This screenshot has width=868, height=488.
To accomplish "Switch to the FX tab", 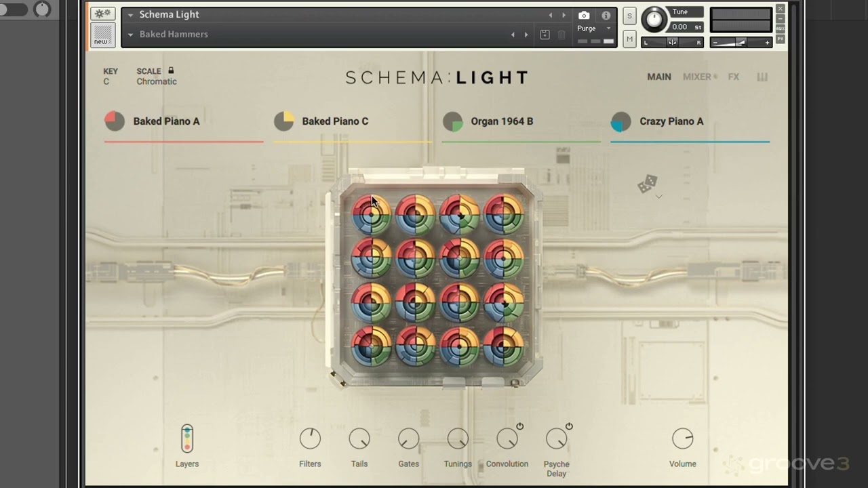I will pyautogui.click(x=734, y=77).
